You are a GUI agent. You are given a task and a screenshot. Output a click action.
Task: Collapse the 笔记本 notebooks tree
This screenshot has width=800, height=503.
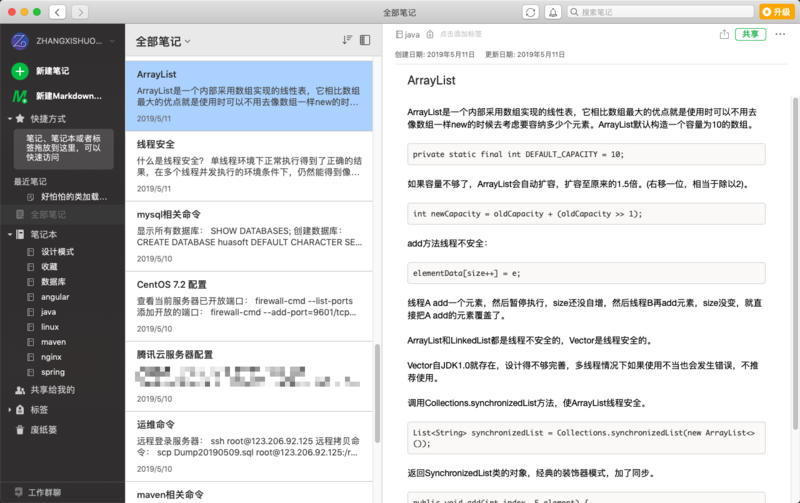pyautogui.click(x=10, y=235)
